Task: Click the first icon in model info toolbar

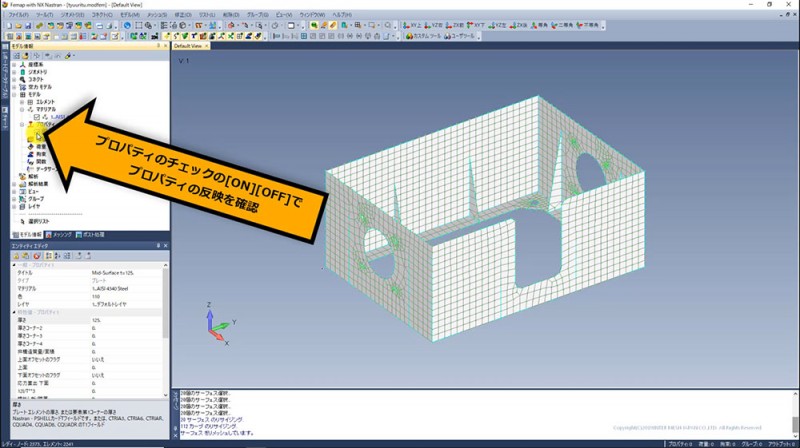Action: [16, 56]
